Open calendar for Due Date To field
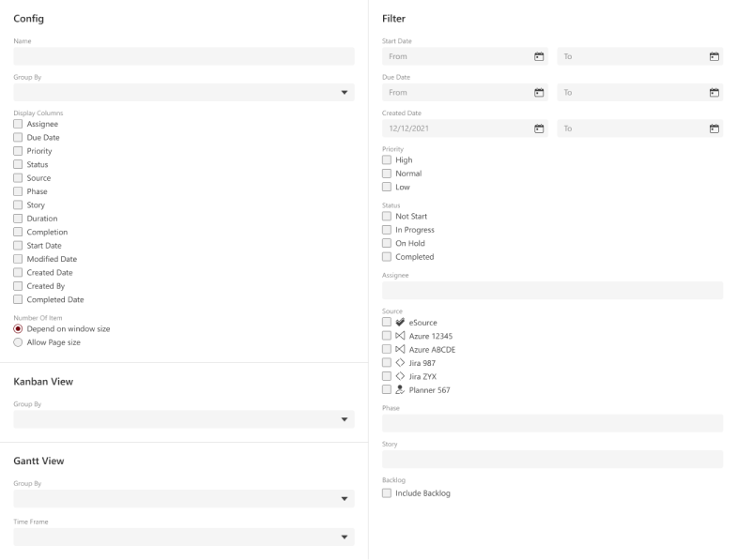737x560 pixels. point(714,92)
